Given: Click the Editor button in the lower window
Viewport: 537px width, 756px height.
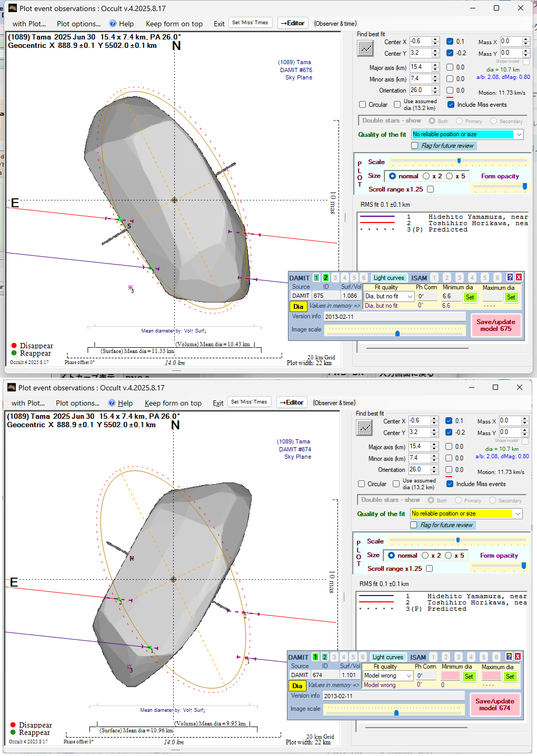Looking at the screenshot, I should click(291, 402).
